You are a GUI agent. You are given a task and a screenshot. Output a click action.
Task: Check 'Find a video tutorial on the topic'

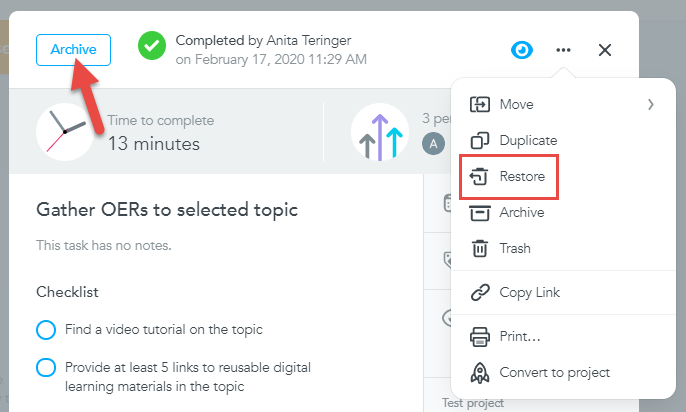coord(46,330)
